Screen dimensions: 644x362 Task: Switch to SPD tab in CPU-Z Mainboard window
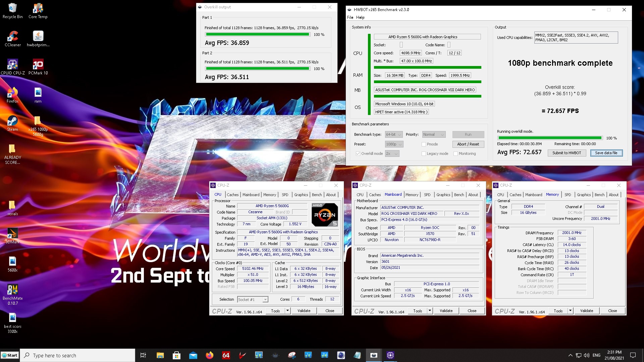click(x=427, y=195)
